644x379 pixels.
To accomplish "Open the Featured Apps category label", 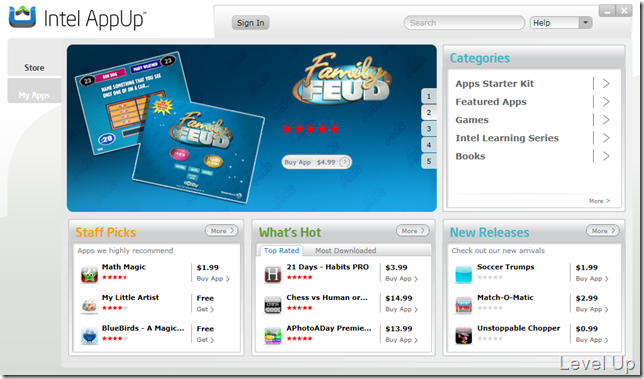I will pos(491,102).
